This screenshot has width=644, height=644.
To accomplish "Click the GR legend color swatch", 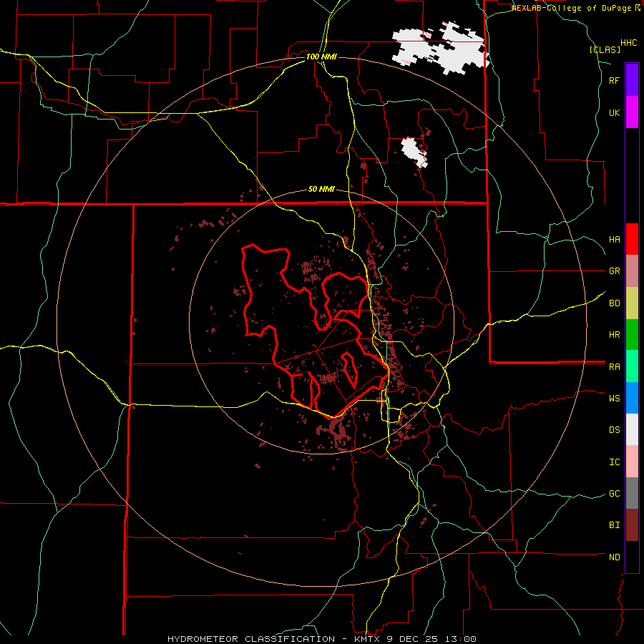I will pos(632,270).
